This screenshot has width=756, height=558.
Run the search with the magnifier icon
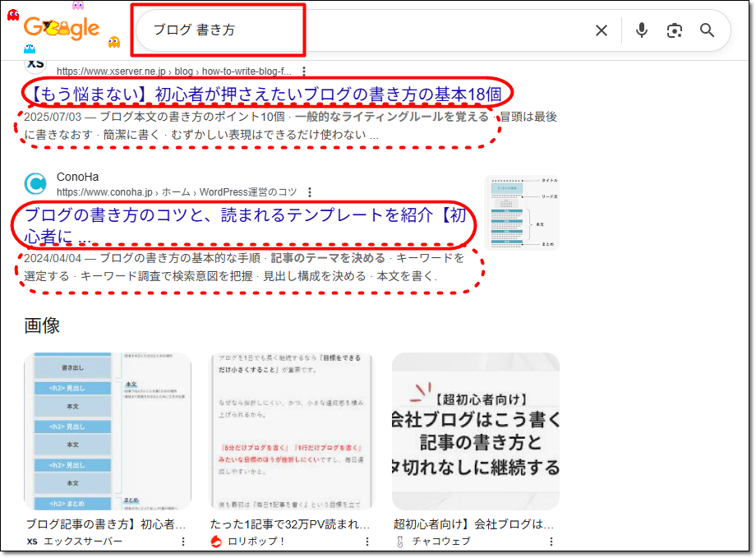pyautogui.click(x=708, y=30)
